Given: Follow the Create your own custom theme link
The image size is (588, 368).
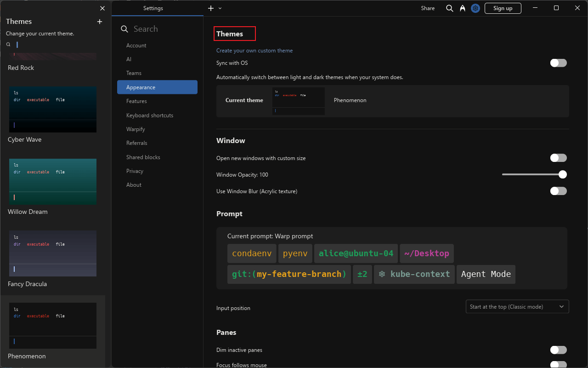Looking at the screenshot, I should pos(254,51).
